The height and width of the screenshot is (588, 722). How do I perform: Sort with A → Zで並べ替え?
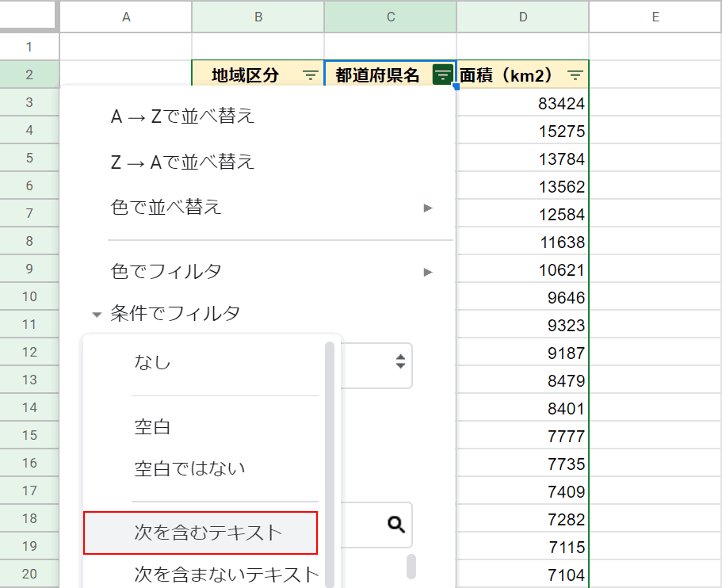182,116
